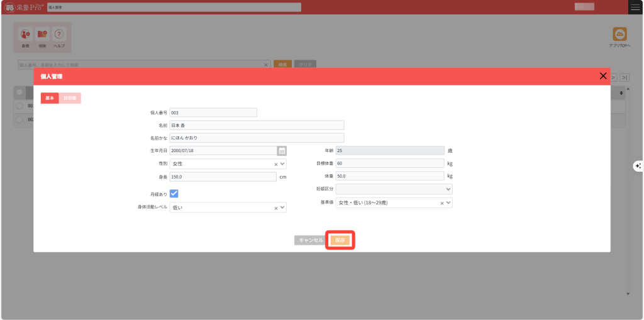Open the 基準値 dropdown arrow
Screen dimensions: 644x320
[448, 203]
